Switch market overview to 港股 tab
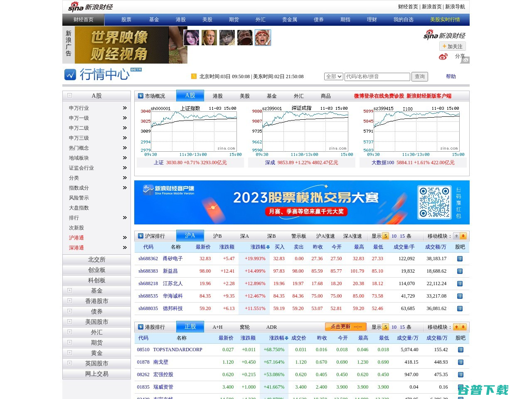 pyautogui.click(x=218, y=96)
